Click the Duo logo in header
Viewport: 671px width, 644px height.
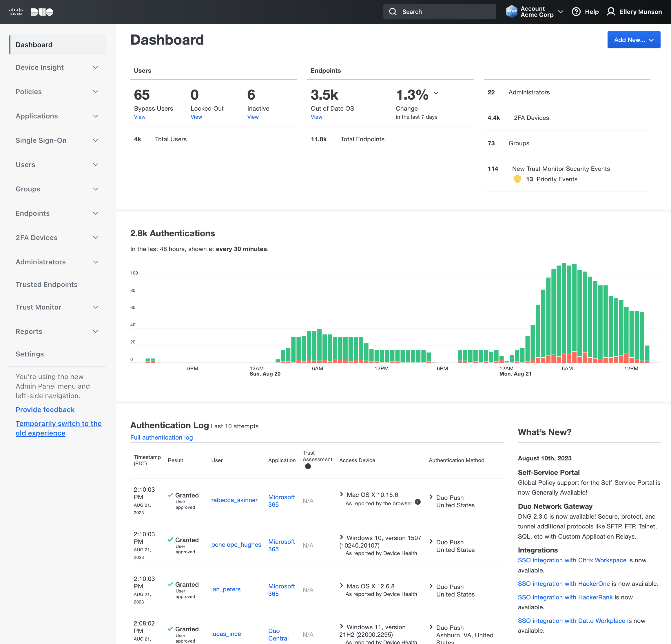(x=42, y=12)
